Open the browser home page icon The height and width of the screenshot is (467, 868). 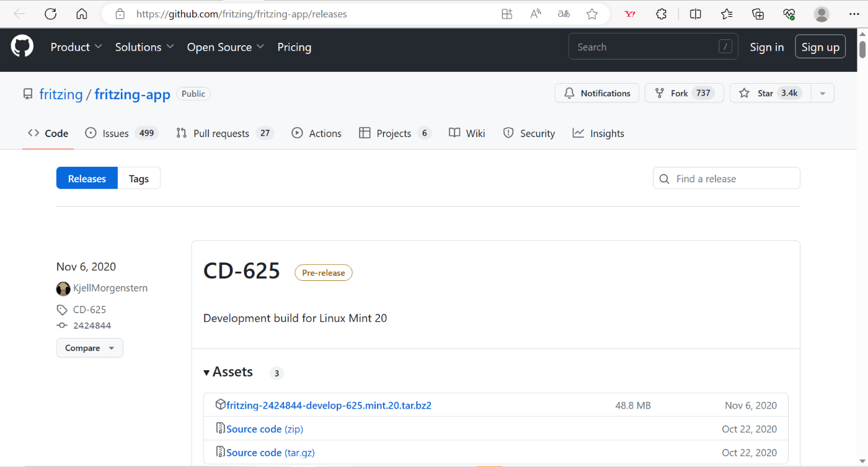[81, 14]
